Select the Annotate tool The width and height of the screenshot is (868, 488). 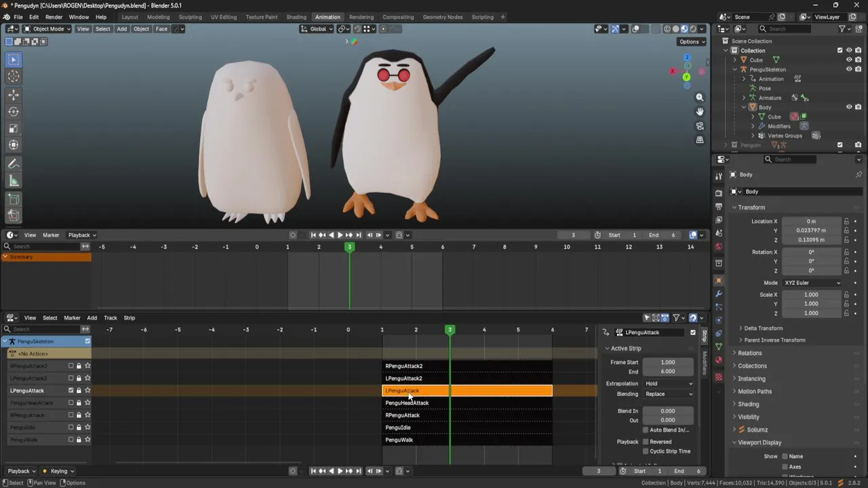(x=14, y=164)
